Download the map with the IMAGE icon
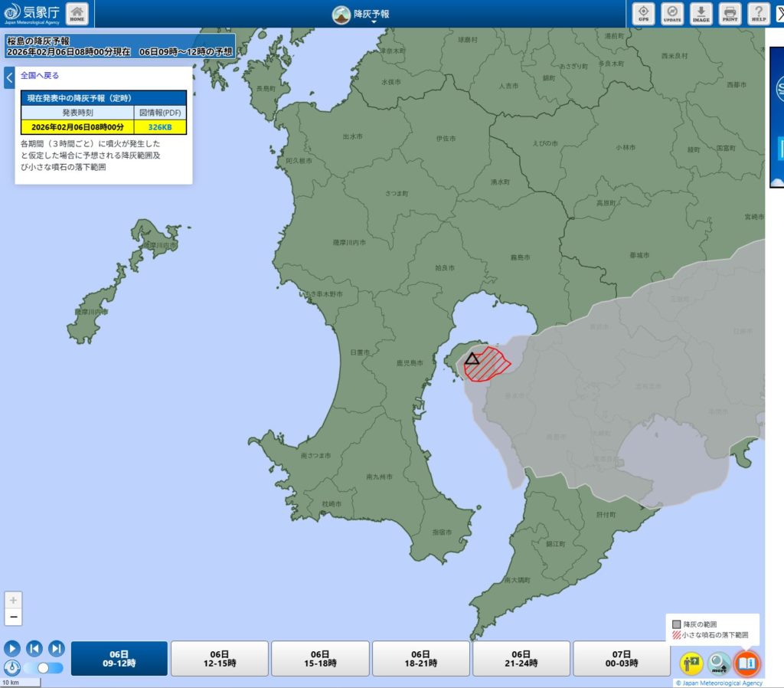The height and width of the screenshot is (688, 784). 701,13
